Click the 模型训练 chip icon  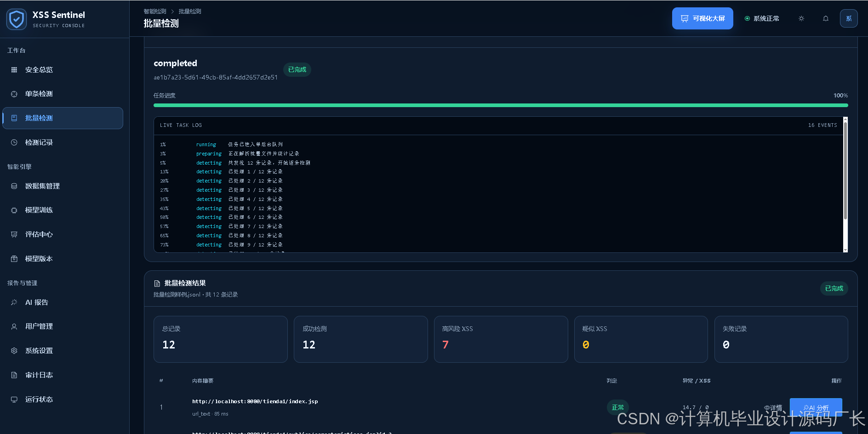point(14,210)
